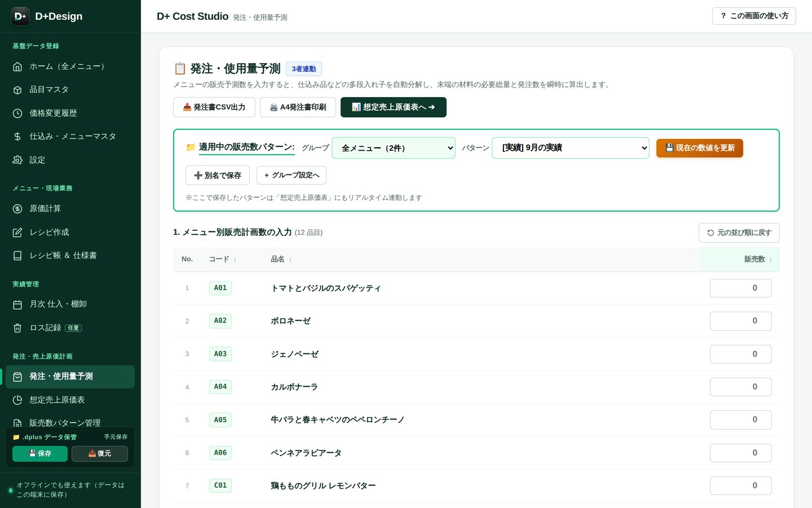
Task: Sort by 販売数 column arrows
Action: pyautogui.click(x=770, y=260)
